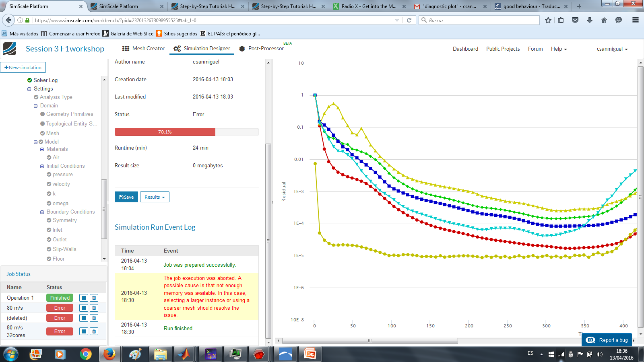Open the Windows Start menu
Screen dimensions: 644x362
[11, 354]
